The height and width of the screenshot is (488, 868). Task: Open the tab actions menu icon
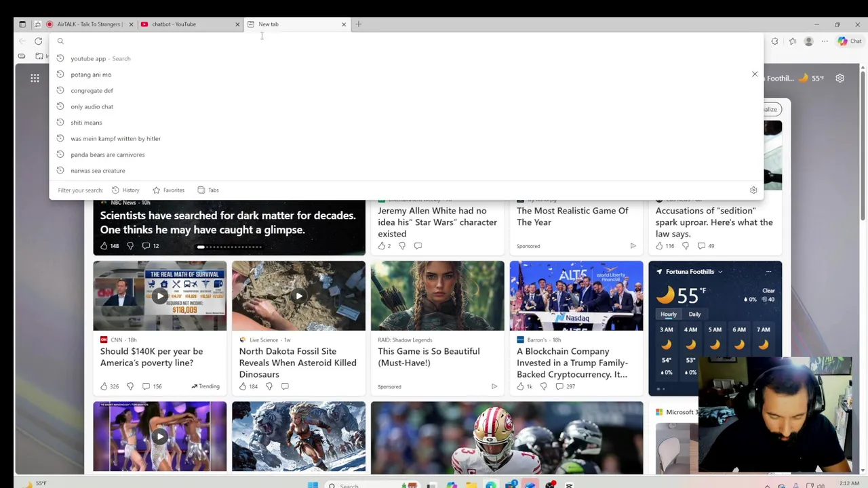[x=22, y=24]
